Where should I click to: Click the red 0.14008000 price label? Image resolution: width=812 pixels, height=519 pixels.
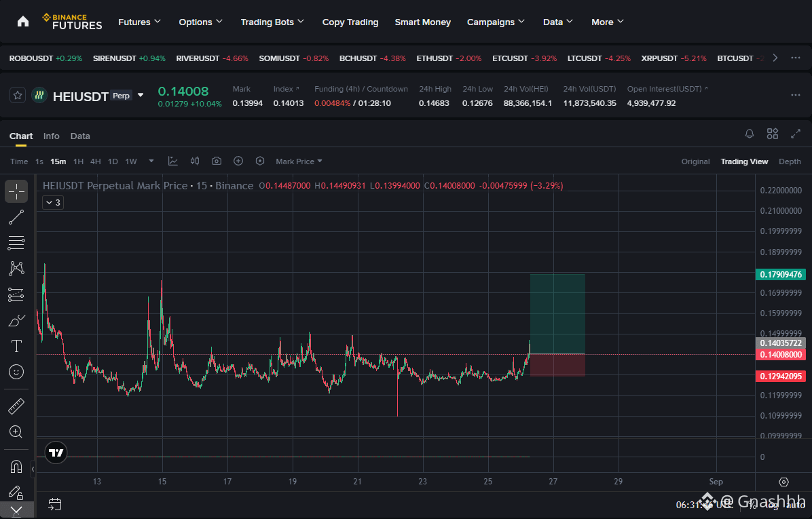[x=780, y=354]
